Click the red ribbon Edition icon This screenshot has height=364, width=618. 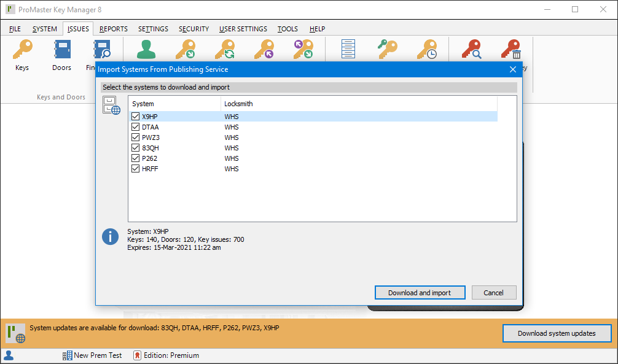[x=137, y=355]
